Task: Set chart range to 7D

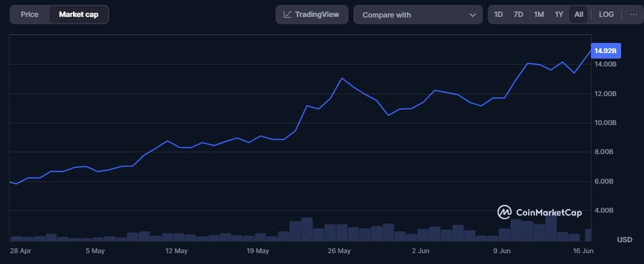Action: click(519, 15)
